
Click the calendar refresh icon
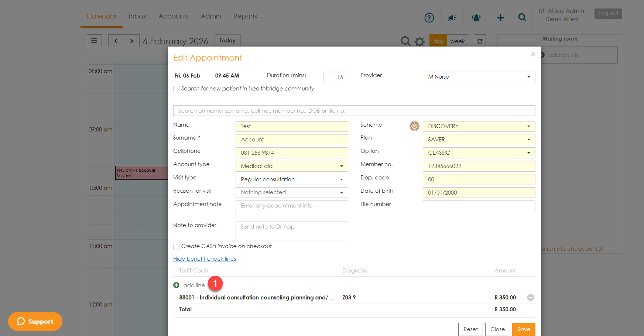click(480, 41)
